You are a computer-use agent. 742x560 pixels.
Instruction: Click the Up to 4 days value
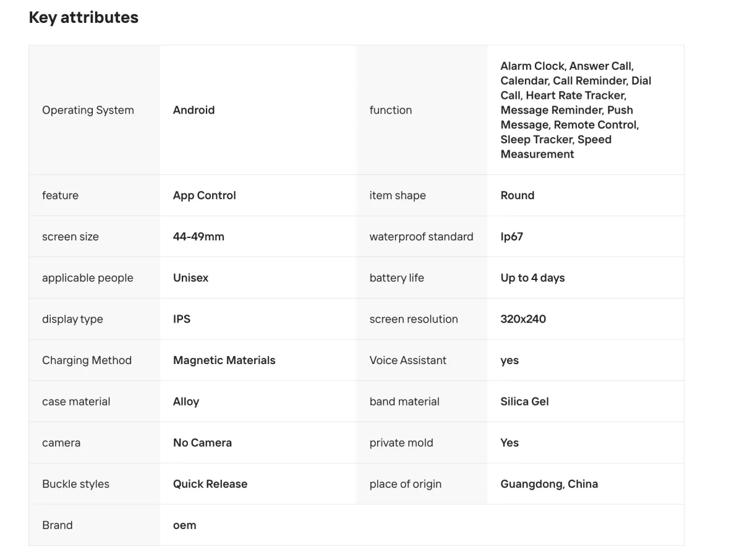pos(532,278)
